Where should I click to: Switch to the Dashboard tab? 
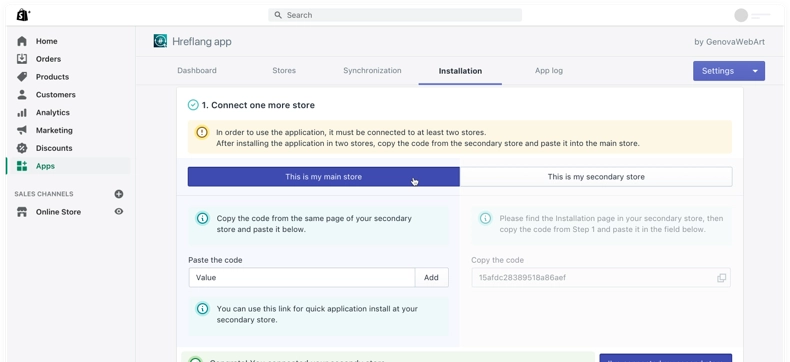(197, 70)
